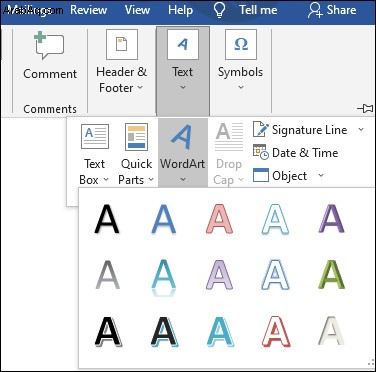Open the Header & Footer menu
The height and width of the screenshot is (372, 376).
122,62
